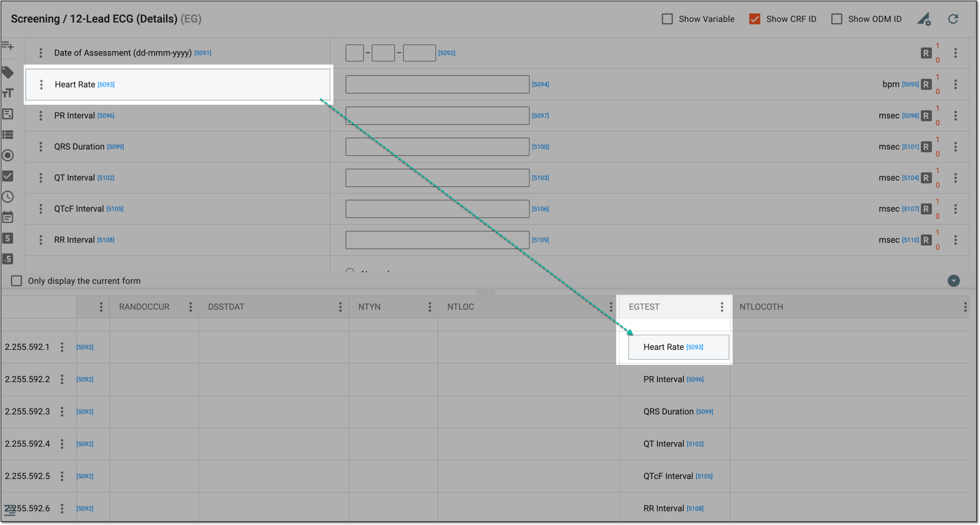Click the R badge on Date of Assessment row
This screenshot has width=980, height=525.
click(926, 53)
